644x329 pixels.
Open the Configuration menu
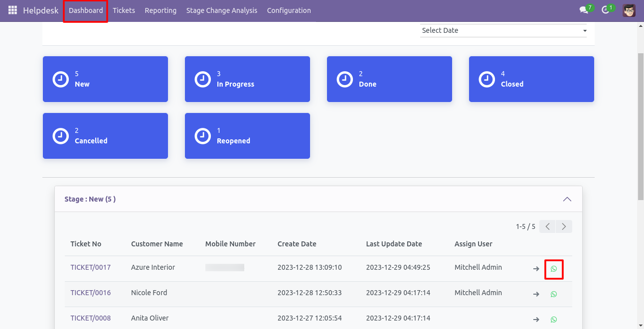pyautogui.click(x=289, y=10)
